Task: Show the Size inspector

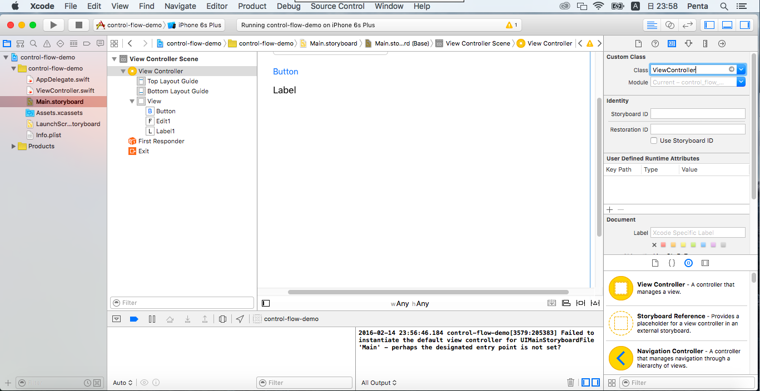Action: point(705,44)
